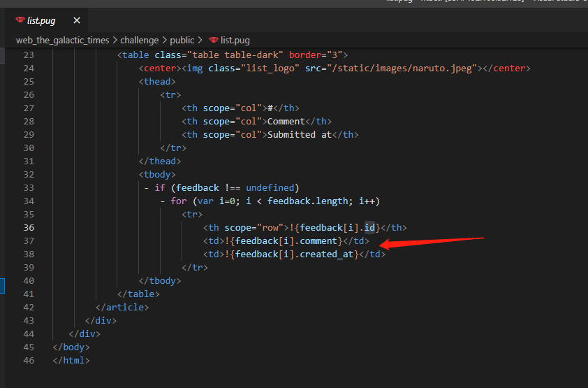Click line number 46 in the gutter
The height and width of the screenshot is (388, 588).
coord(29,360)
